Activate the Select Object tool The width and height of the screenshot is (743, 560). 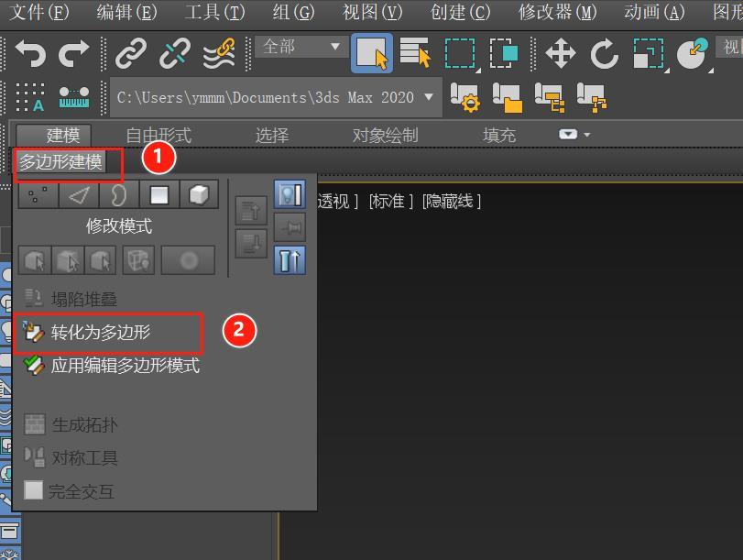tap(372, 54)
